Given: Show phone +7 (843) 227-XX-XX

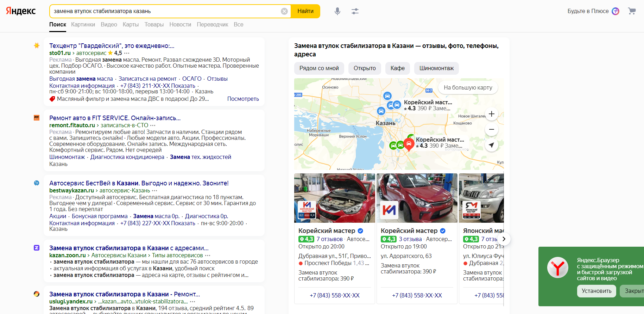Looking at the screenshot, I should [x=158, y=223].
